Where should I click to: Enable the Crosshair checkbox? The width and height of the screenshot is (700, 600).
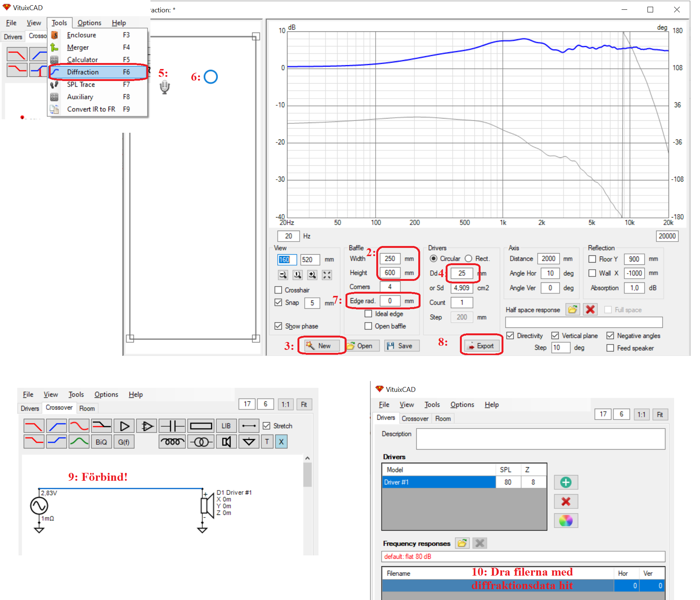pos(278,290)
